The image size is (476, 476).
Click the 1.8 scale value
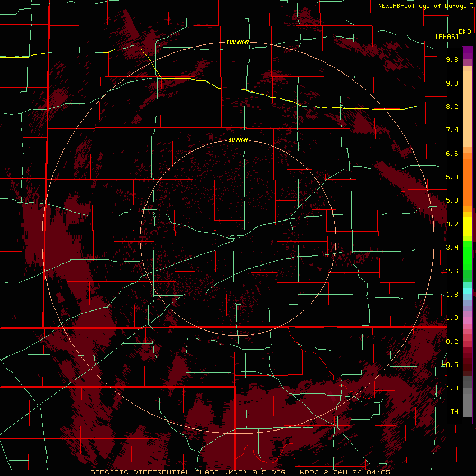pyautogui.click(x=452, y=295)
